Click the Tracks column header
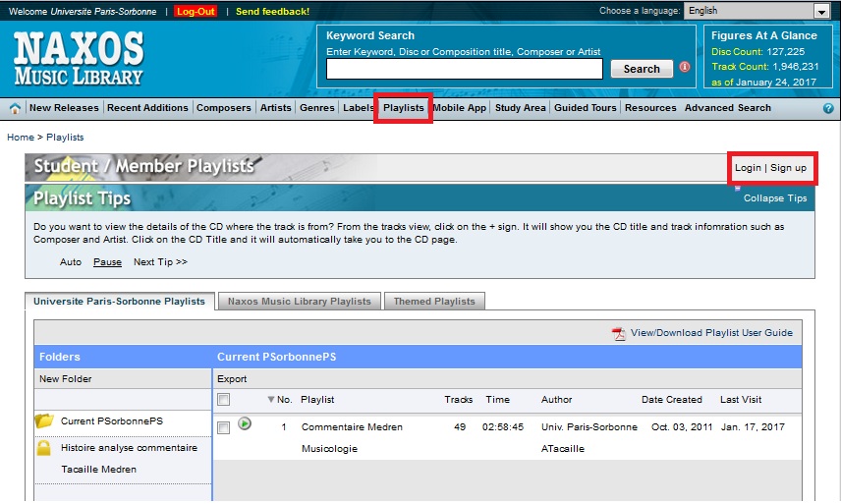 (x=459, y=400)
